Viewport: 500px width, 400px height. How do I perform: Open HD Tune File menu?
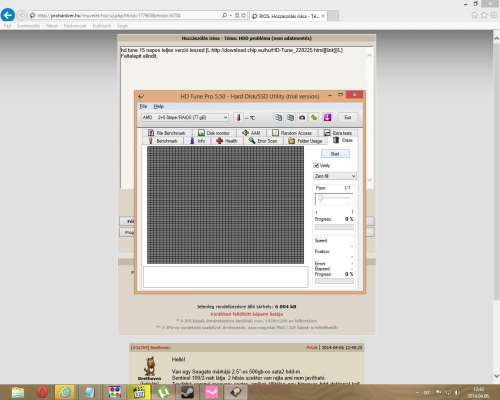pyautogui.click(x=143, y=106)
